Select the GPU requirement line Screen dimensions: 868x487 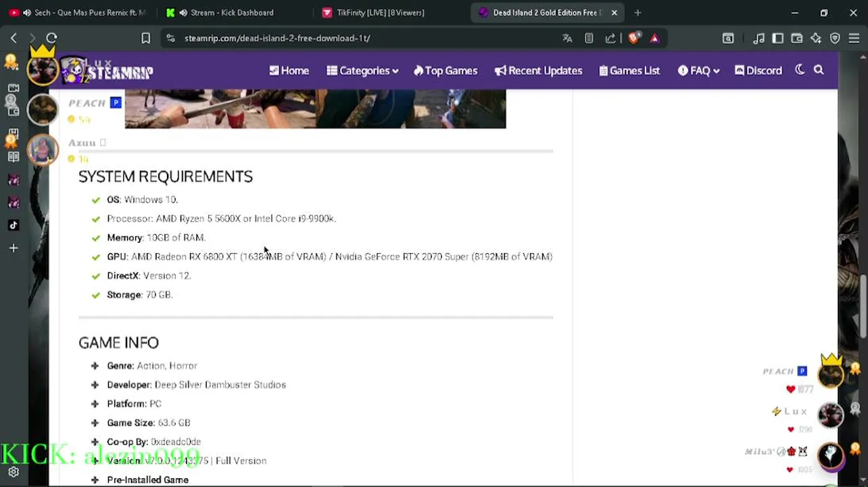(x=329, y=256)
